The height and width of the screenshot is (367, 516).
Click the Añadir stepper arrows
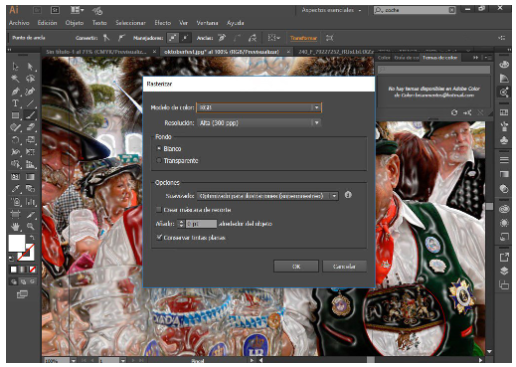181,224
